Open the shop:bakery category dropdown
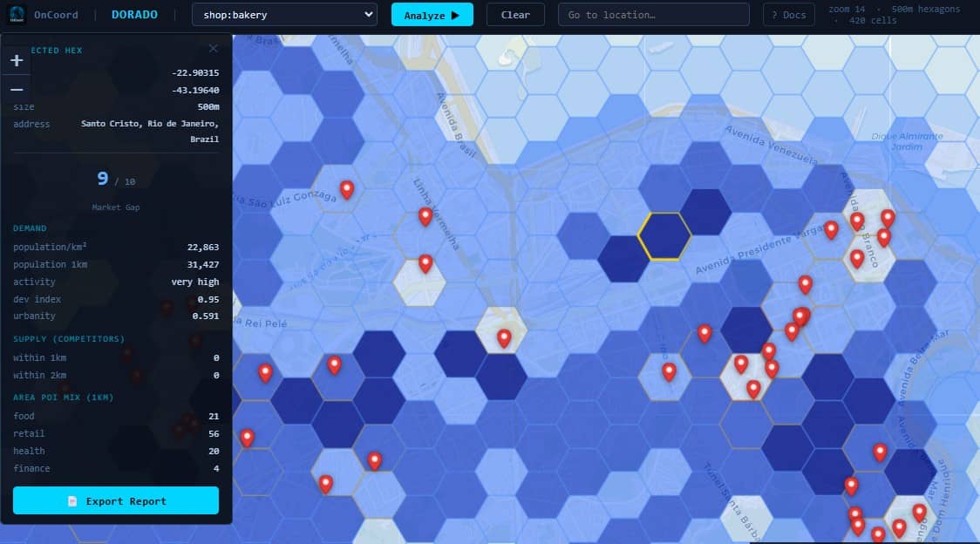Viewport: 980px width, 544px height. coord(284,14)
